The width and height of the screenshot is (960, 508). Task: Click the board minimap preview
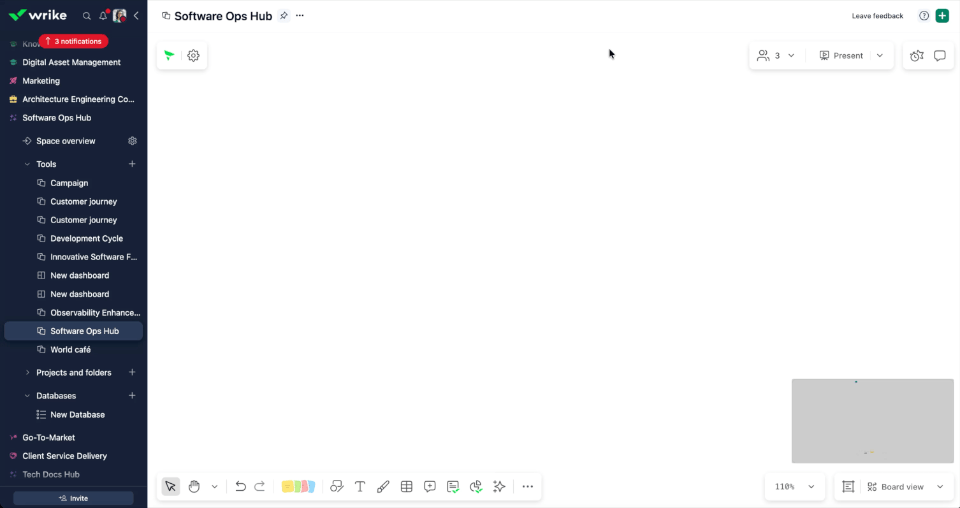[872, 420]
